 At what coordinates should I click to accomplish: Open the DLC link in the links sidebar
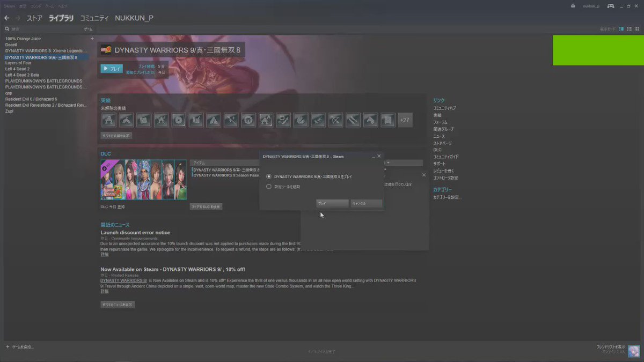click(437, 150)
